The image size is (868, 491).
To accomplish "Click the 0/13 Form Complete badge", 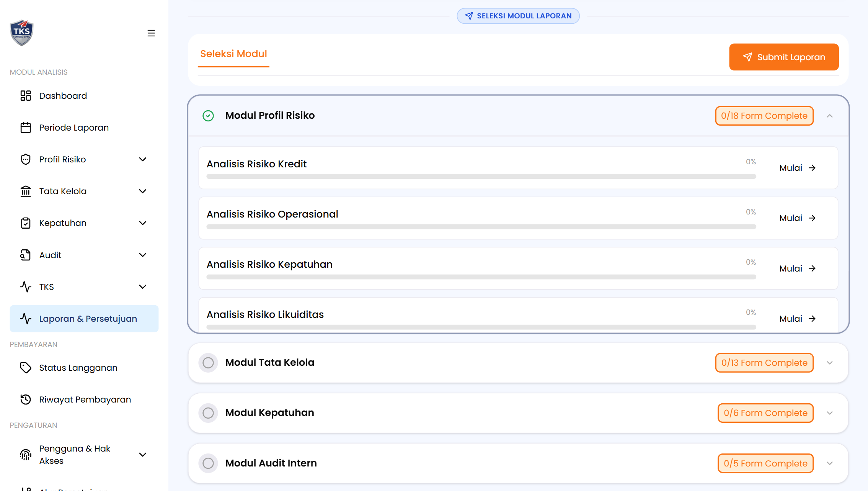I will [764, 363].
